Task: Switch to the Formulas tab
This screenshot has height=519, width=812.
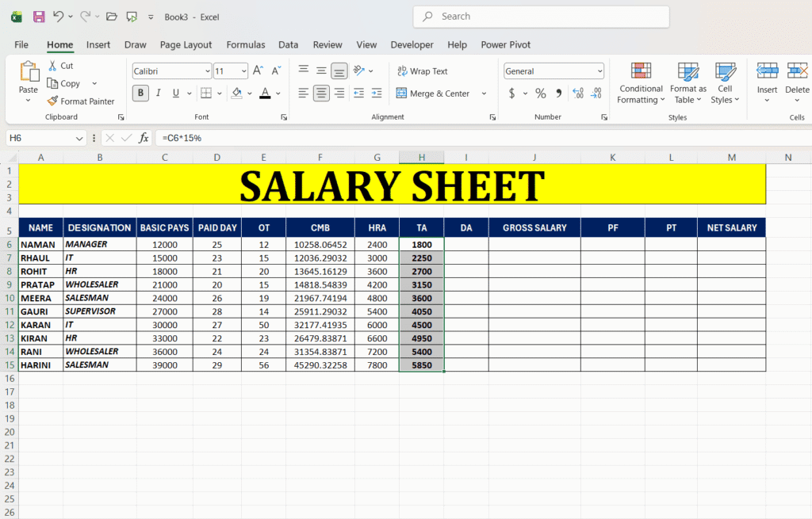Action: pos(246,44)
